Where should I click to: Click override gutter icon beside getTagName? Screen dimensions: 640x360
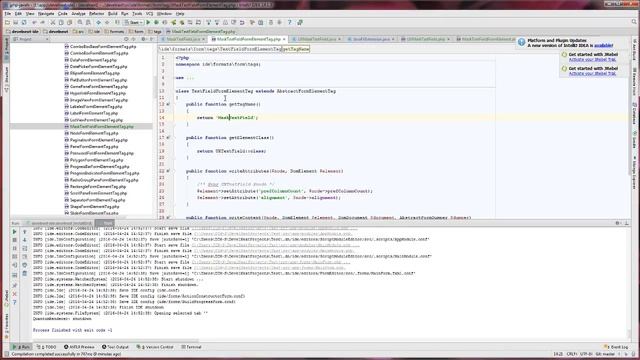168,104
